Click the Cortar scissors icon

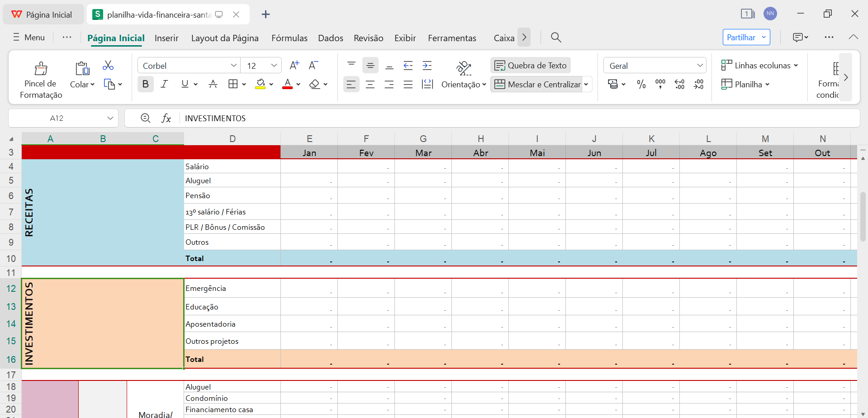point(108,65)
